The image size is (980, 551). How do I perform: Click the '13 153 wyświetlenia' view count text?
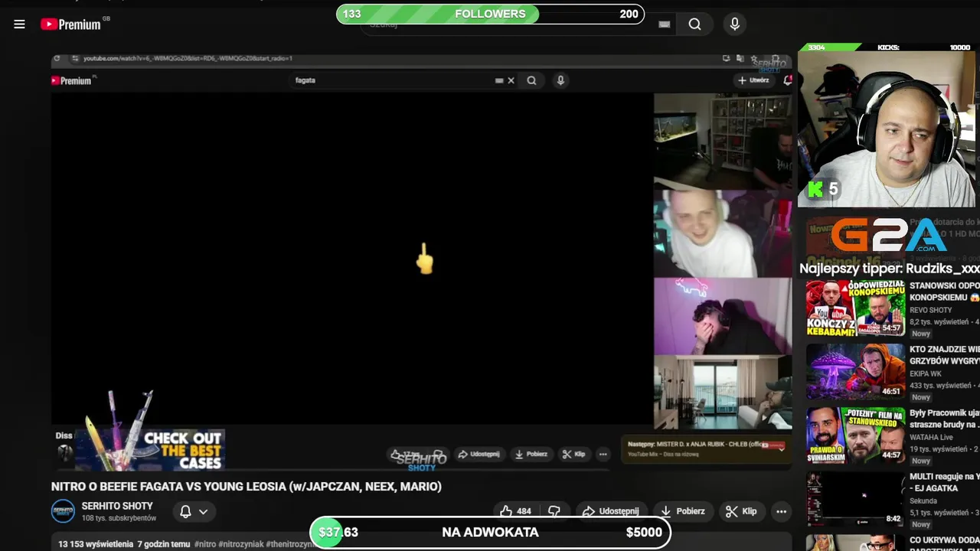click(96, 544)
